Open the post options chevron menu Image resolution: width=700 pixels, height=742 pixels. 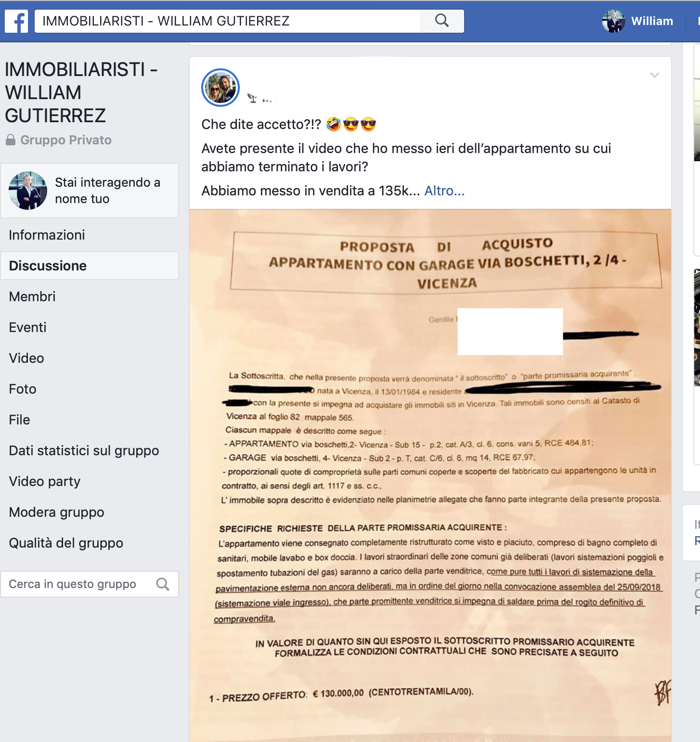pyautogui.click(x=654, y=75)
